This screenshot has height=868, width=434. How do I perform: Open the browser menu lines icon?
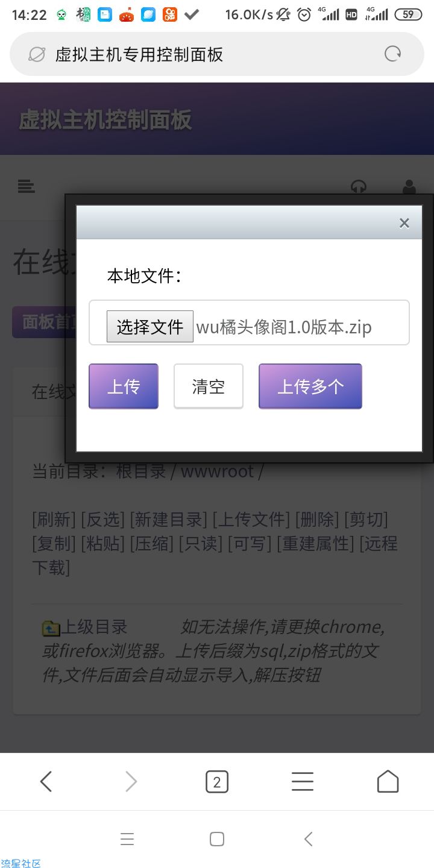point(303,782)
